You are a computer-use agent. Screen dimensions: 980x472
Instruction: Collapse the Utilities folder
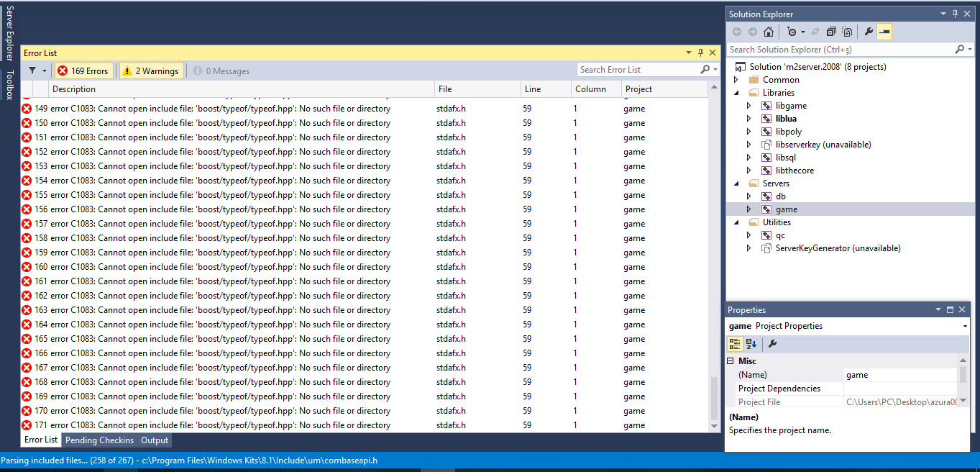(x=736, y=222)
